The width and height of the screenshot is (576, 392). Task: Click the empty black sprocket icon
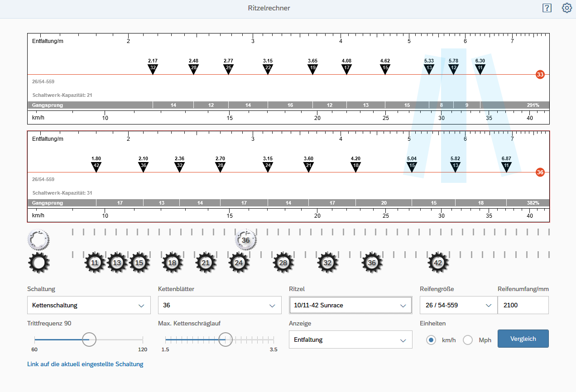(39, 263)
